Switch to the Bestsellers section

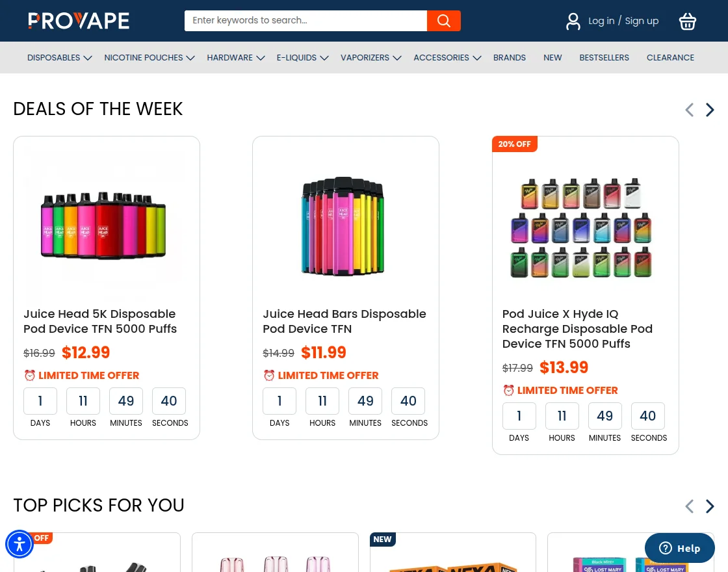coord(604,57)
